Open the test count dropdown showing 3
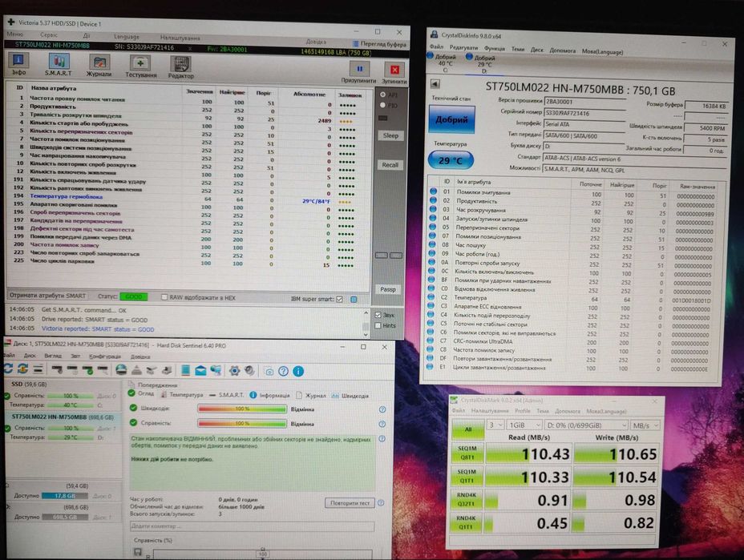 [495, 425]
